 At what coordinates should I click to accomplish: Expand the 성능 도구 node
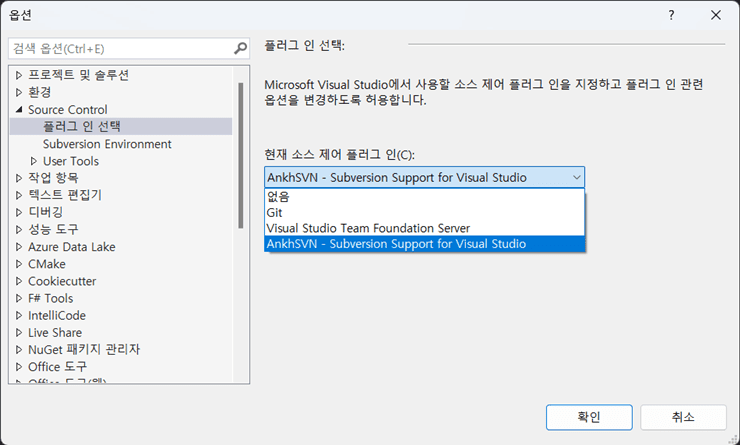(19, 229)
